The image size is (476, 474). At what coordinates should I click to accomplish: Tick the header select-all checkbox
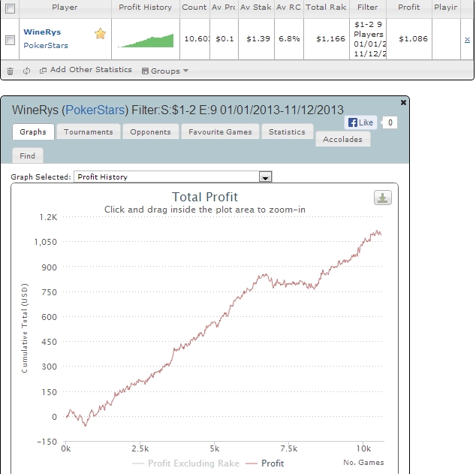[x=10, y=8]
